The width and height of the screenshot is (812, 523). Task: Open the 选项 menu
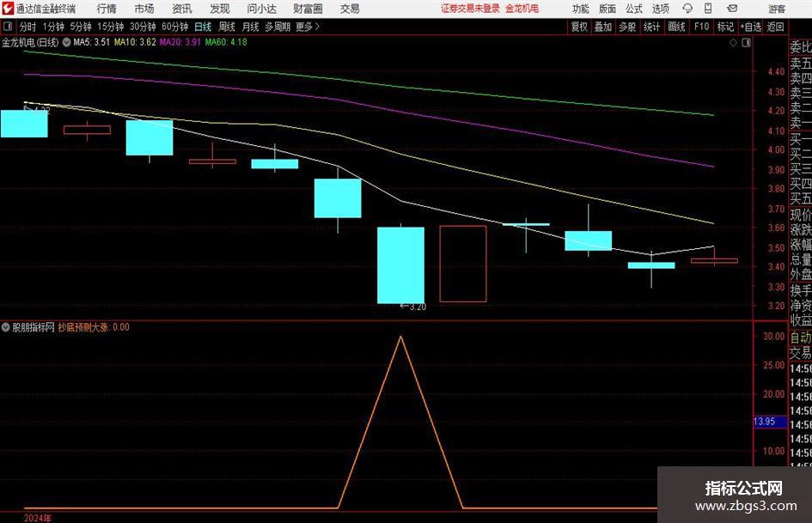coord(660,9)
